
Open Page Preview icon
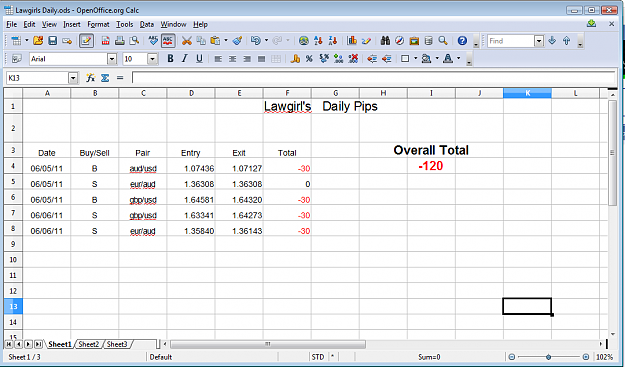[x=135, y=41]
